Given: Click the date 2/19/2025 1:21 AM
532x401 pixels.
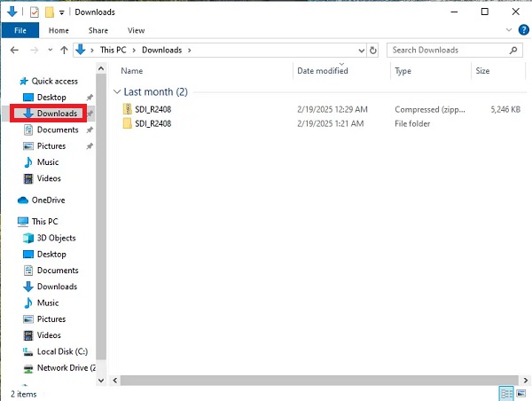Looking at the screenshot, I should pyautogui.click(x=330, y=123).
